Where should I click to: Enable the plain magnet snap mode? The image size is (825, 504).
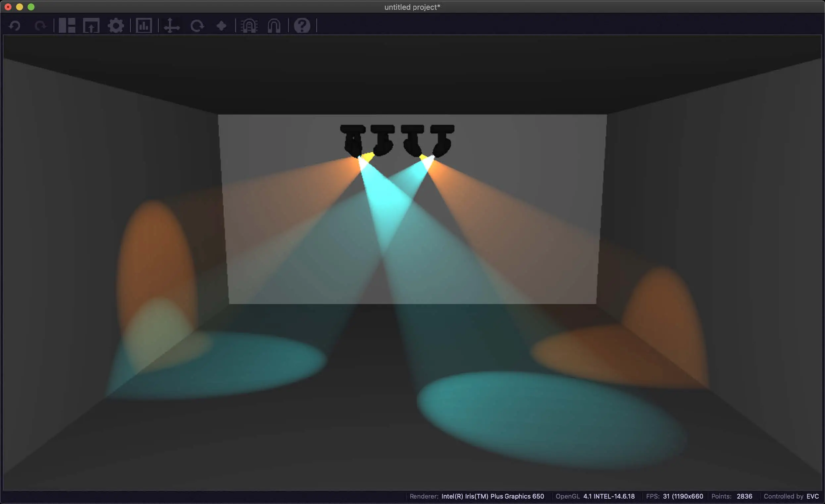coord(274,25)
